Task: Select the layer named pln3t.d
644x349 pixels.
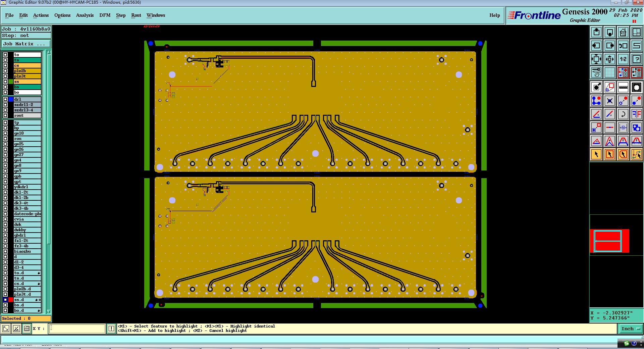Action: coord(27,294)
